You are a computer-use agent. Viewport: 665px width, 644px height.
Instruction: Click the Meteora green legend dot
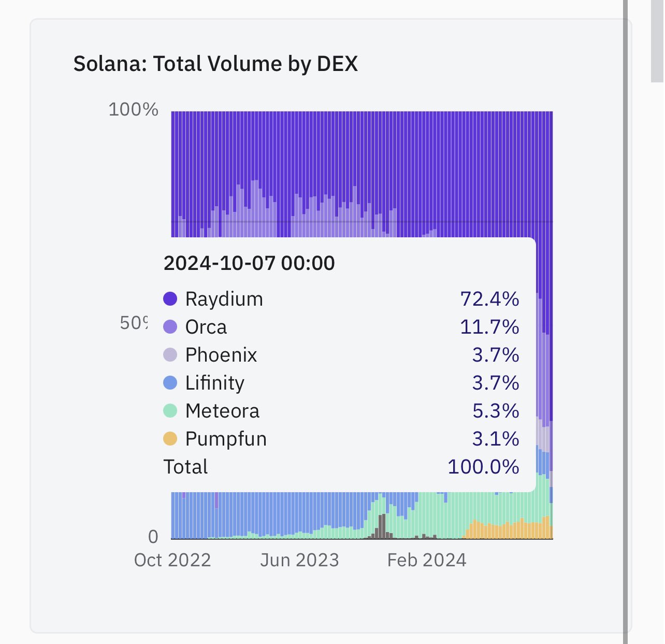pos(170,411)
